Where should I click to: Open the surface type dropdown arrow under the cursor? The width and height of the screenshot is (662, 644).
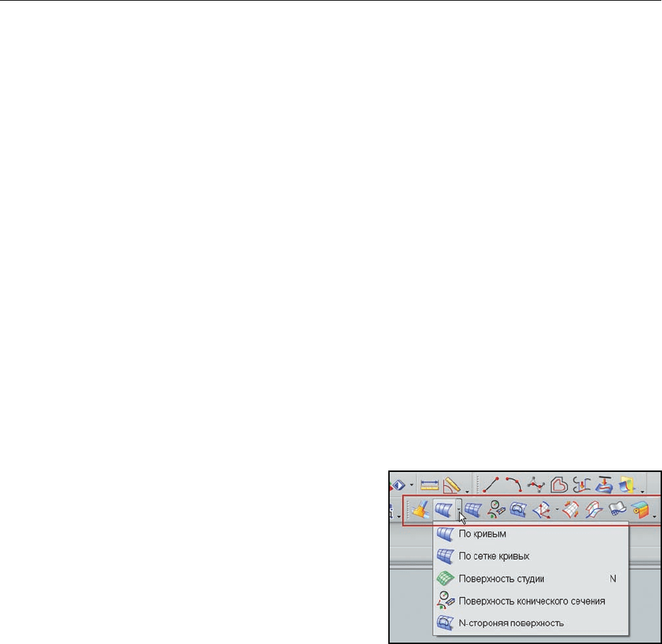tap(458, 510)
